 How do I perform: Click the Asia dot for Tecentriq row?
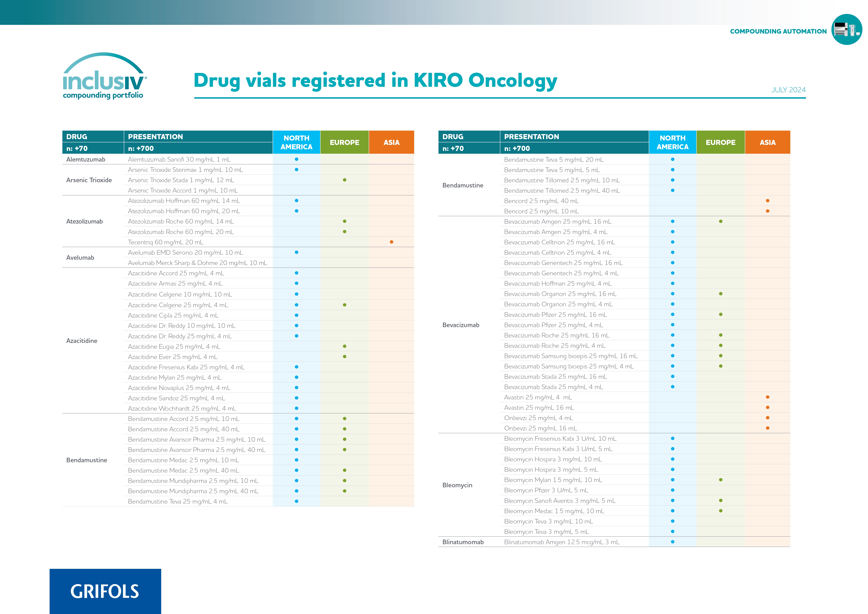[391, 242]
